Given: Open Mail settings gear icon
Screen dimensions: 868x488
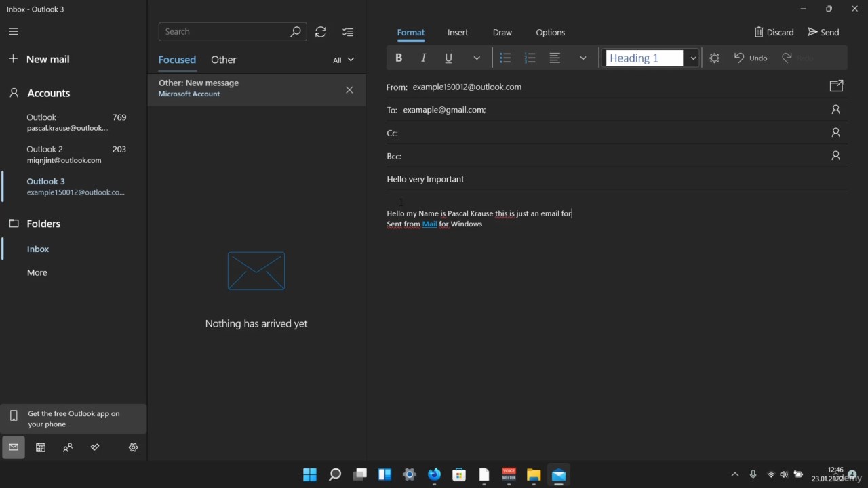Looking at the screenshot, I should pos(133,447).
